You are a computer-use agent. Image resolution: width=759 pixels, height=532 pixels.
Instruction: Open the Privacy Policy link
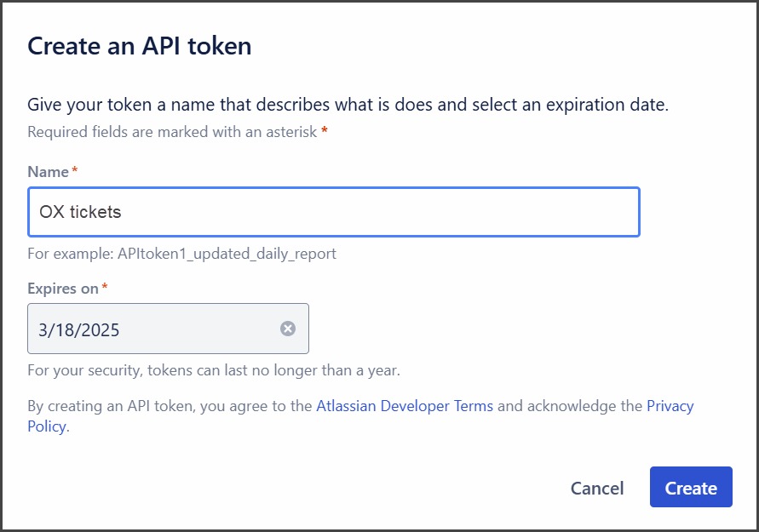(670, 406)
